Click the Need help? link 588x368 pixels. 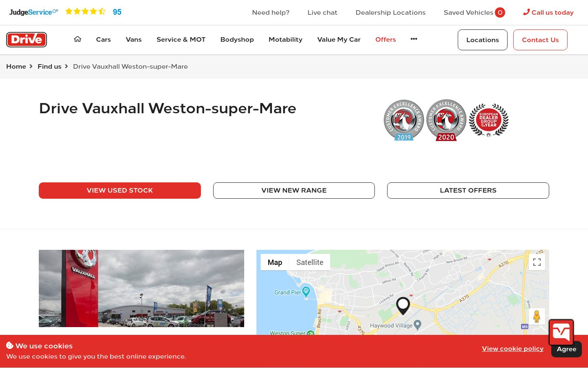click(x=271, y=13)
